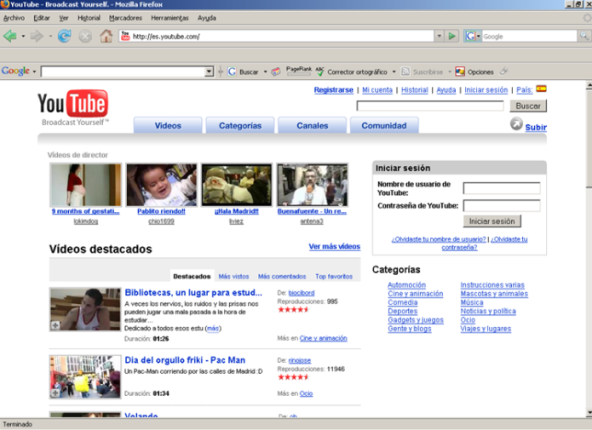
Task: Open the Herramientas menu
Action: coord(170,18)
